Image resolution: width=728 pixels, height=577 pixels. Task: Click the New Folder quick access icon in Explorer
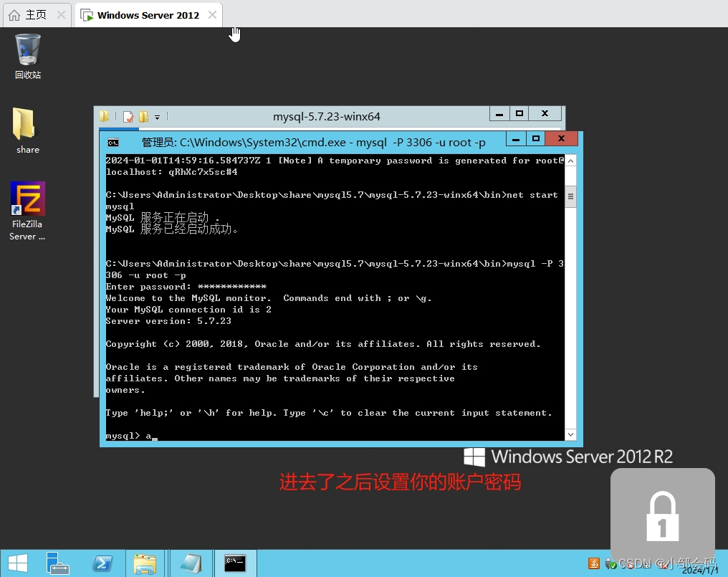[x=143, y=117]
